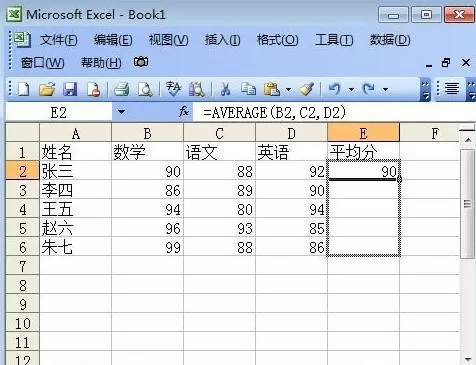The image size is (476, 365).
Task: Select the 数学 header cell
Action: coord(147,152)
